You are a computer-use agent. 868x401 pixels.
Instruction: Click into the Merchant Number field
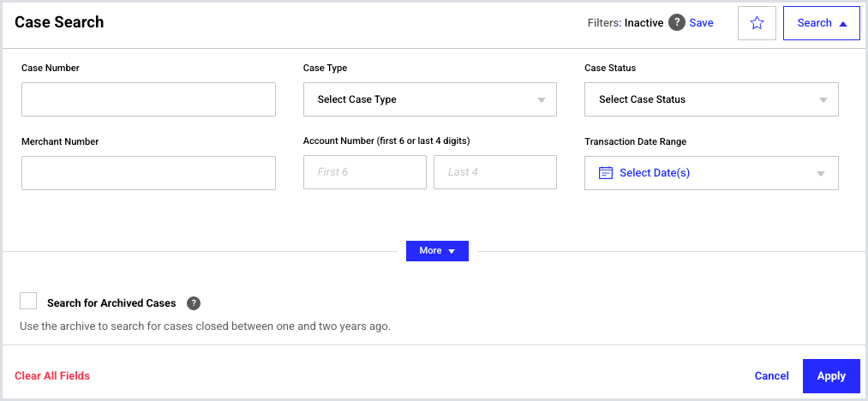[148, 173]
